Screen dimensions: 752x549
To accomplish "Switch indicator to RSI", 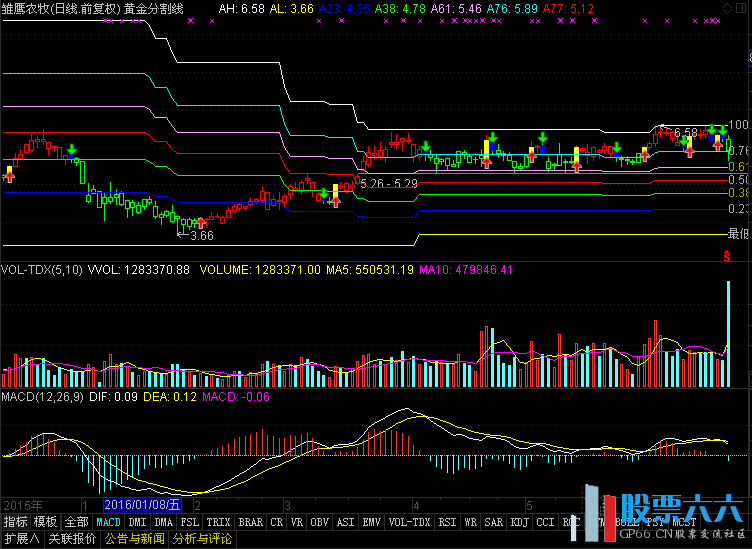I will pyautogui.click(x=447, y=522).
